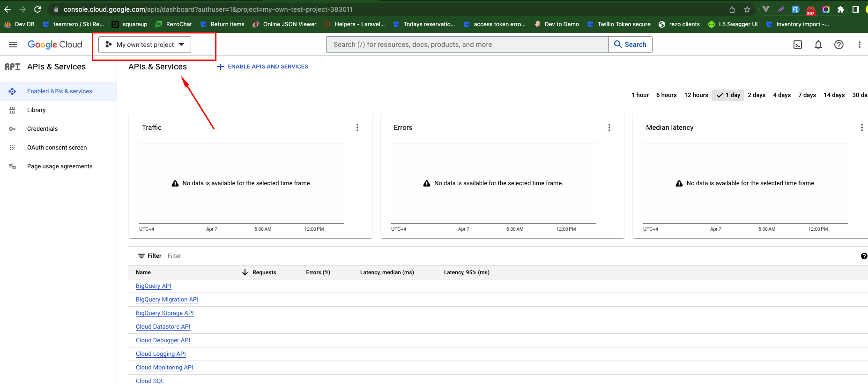Sort by the Name column header
This screenshot has height=384, width=868.
click(143, 272)
